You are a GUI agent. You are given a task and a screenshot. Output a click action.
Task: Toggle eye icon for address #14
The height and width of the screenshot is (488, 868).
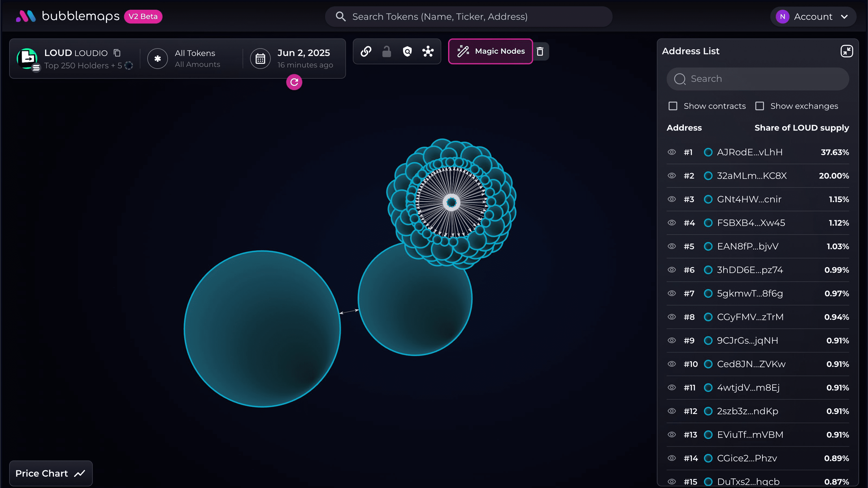672,458
